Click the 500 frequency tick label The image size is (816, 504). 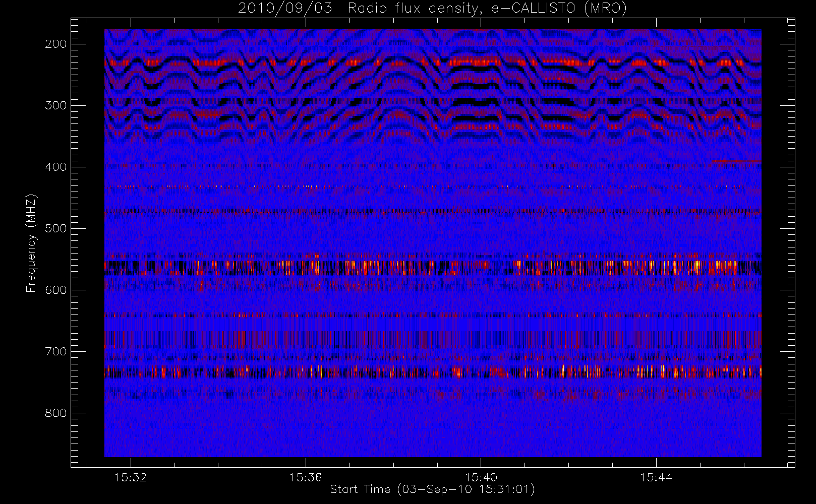(x=55, y=228)
